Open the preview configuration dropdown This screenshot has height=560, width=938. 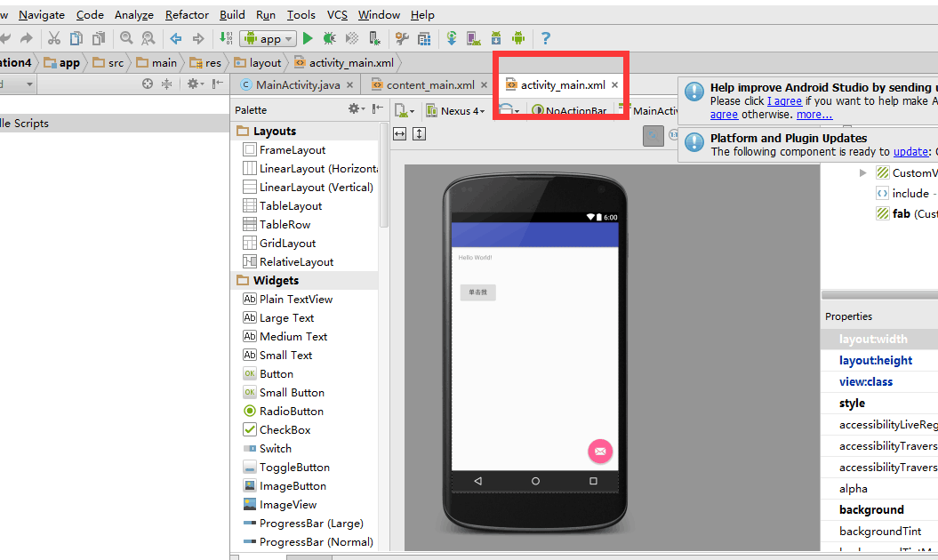coord(404,111)
